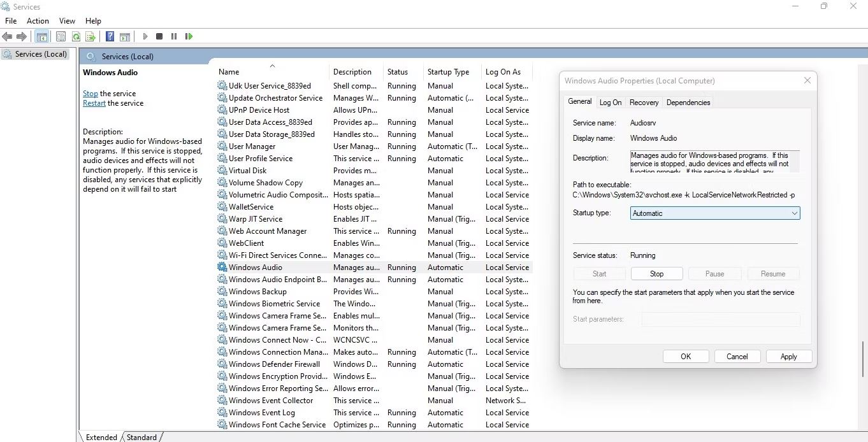Click the Services app icon in title bar

(5, 6)
